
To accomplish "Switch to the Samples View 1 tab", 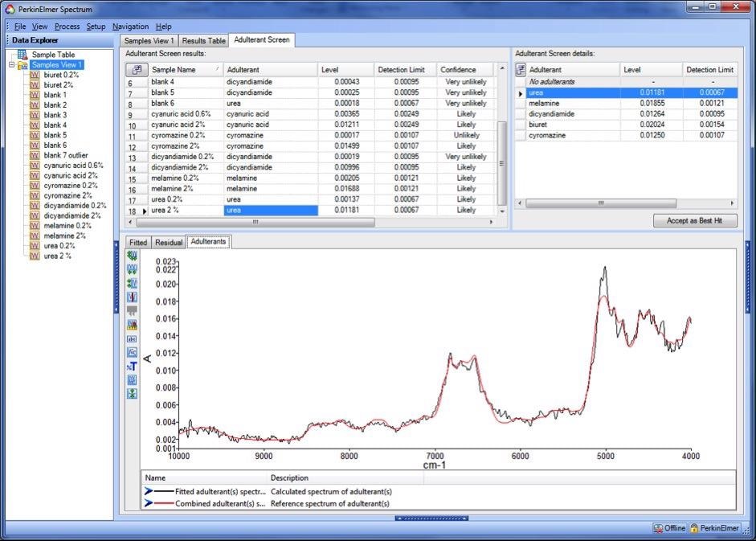I will pos(149,40).
